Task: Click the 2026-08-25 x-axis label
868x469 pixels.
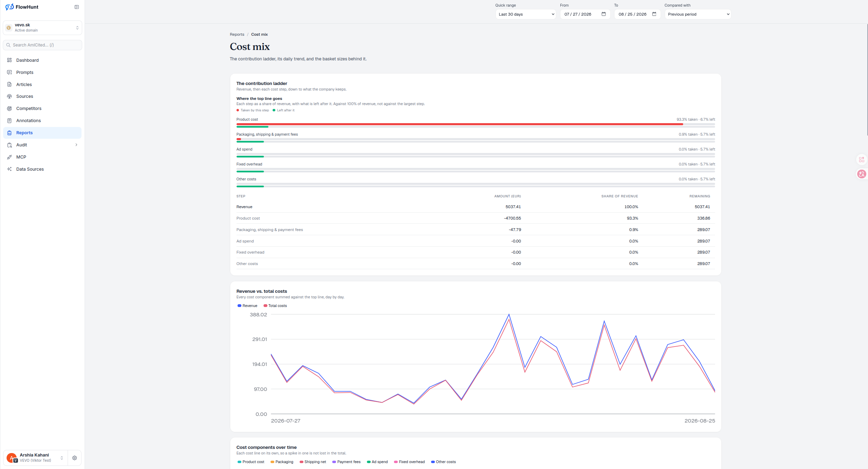Action: [700, 421]
